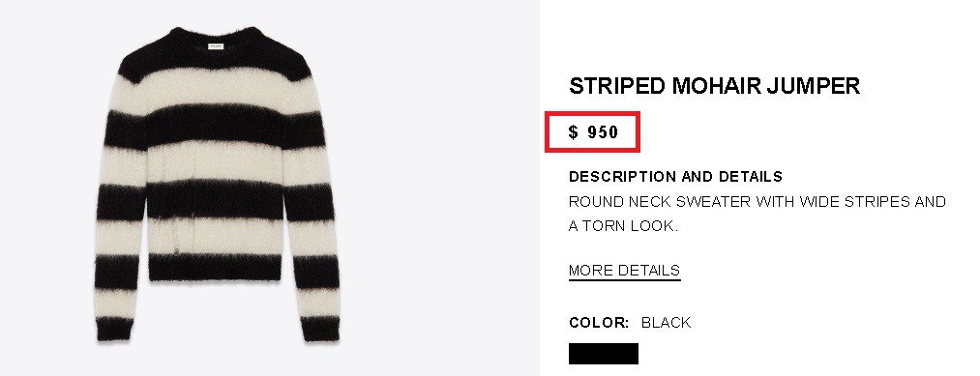
Task: Click the sweater's right sleeve cuff
Action: (320, 329)
